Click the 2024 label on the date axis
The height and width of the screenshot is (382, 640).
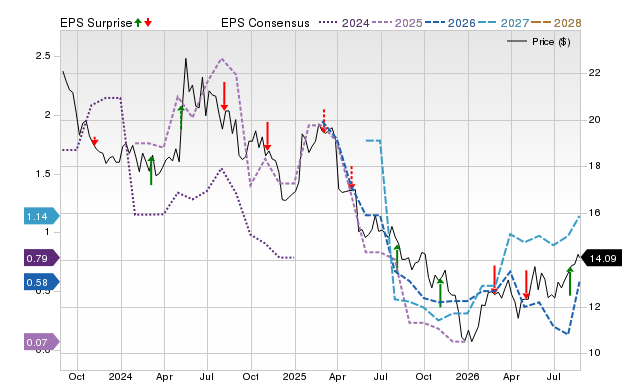point(120,376)
